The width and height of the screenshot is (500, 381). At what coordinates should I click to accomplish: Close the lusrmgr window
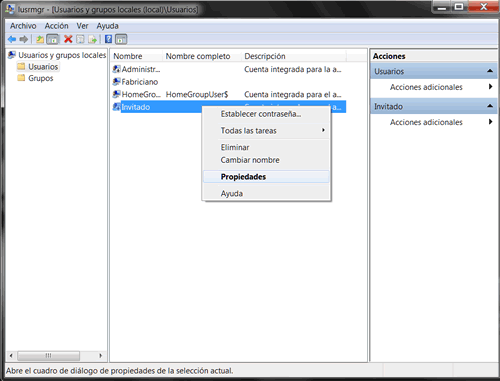pos(484,7)
